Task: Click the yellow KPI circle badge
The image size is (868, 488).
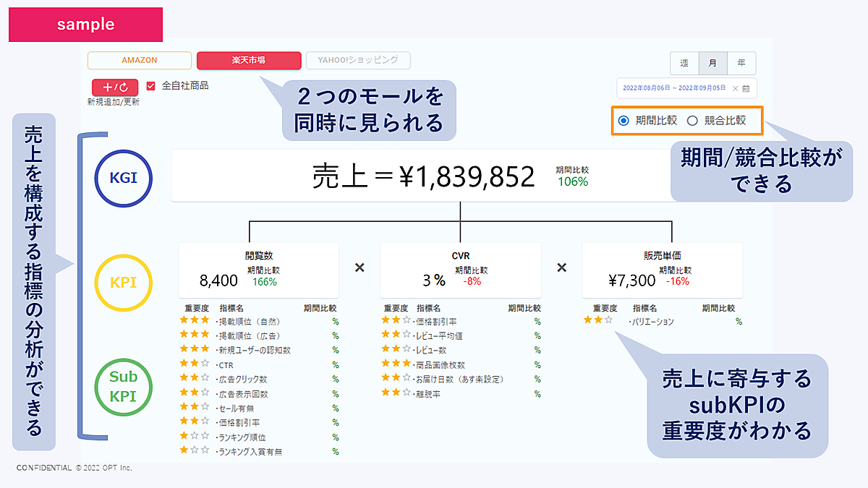Action: pos(123,282)
